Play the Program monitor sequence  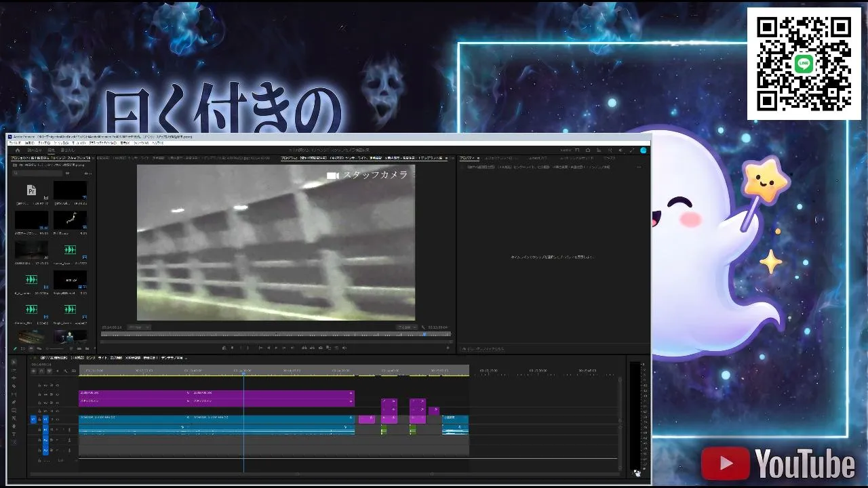(x=276, y=348)
